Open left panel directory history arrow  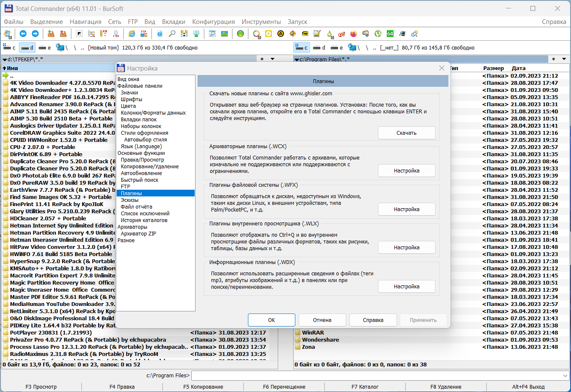[x=272, y=59]
